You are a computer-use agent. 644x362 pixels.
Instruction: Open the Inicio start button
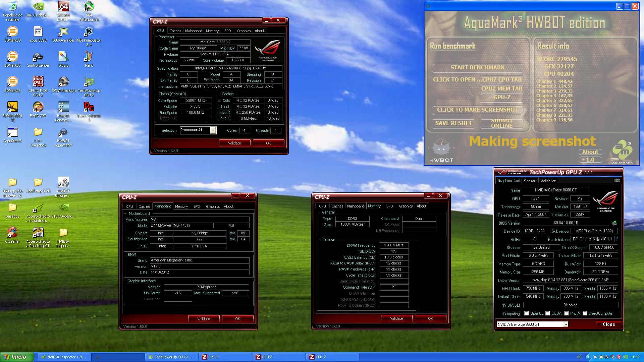(17, 357)
